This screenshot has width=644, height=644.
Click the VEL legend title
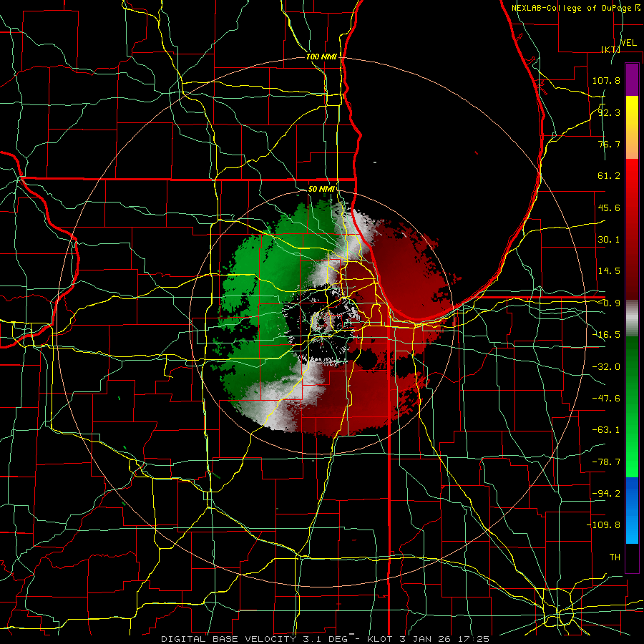point(628,43)
